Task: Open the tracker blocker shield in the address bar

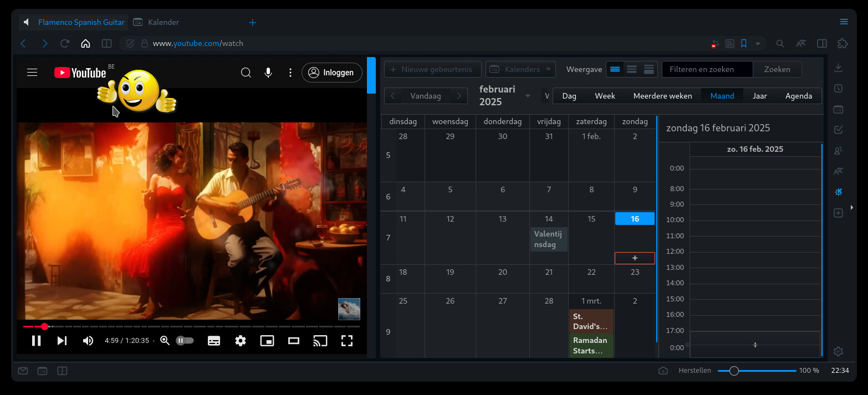Action: (x=130, y=43)
